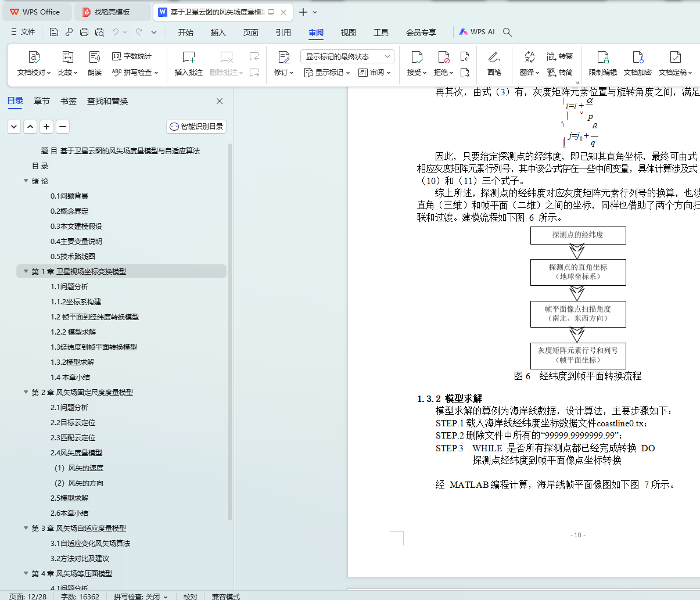Viewport: 700px width, 600px height.
Task: Switch to the WPS Office home tab
Action: pos(37,12)
